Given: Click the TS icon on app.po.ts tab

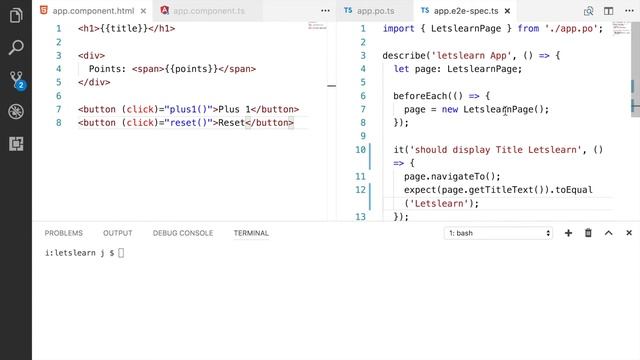Looking at the screenshot, I should pos(348,11).
